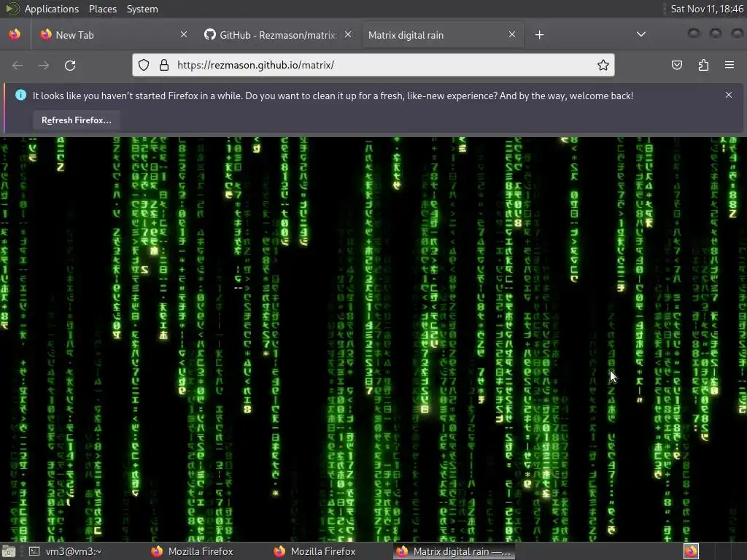
Task: Click the Refresh Firefox button
Action: (76, 120)
